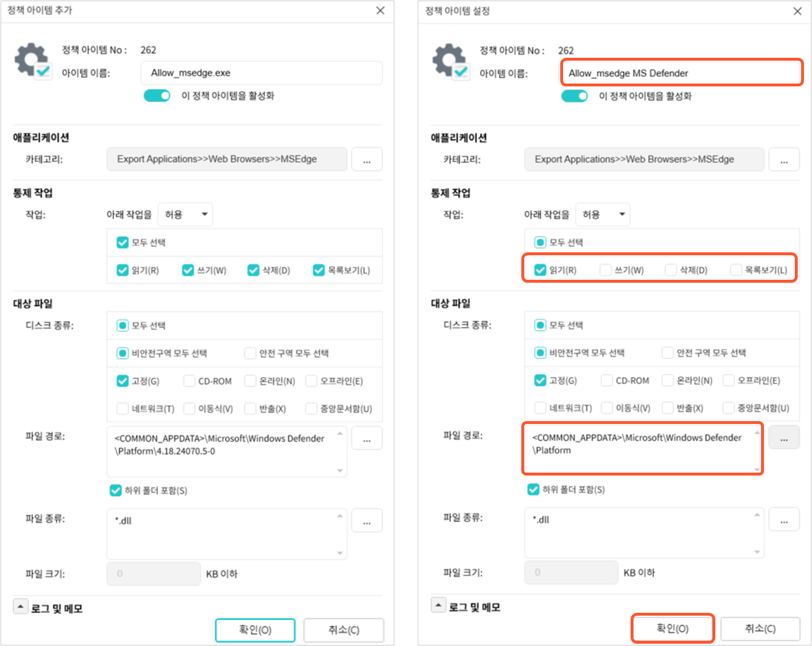Open 허용 action dropdown in right dialog
The height and width of the screenshot is (646, 812).
point(603,215)
